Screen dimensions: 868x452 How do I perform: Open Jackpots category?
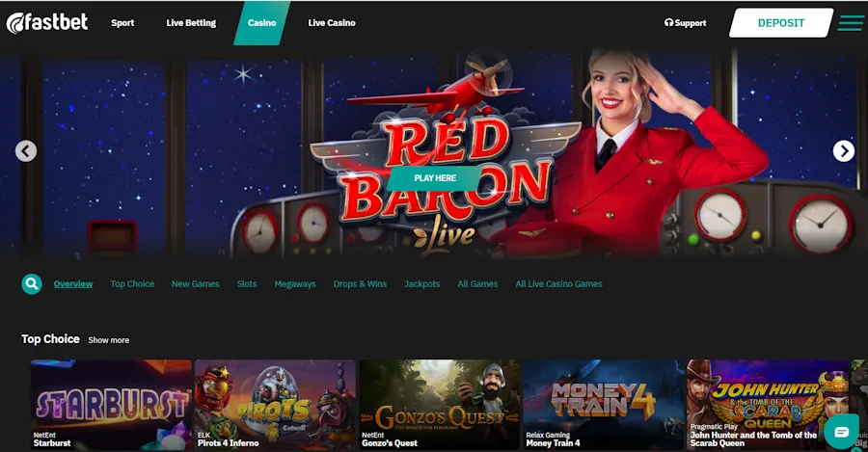click(421, 283)
